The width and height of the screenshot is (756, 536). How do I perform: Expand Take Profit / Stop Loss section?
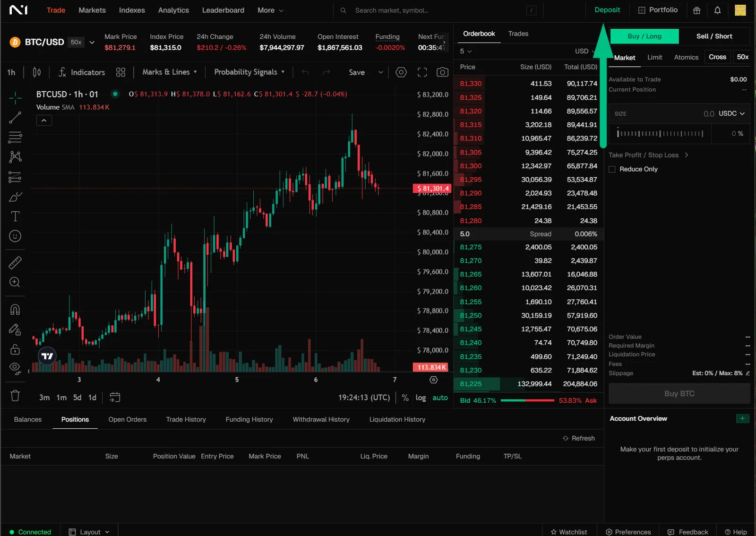pyautogui.click(x=648, y=155)
